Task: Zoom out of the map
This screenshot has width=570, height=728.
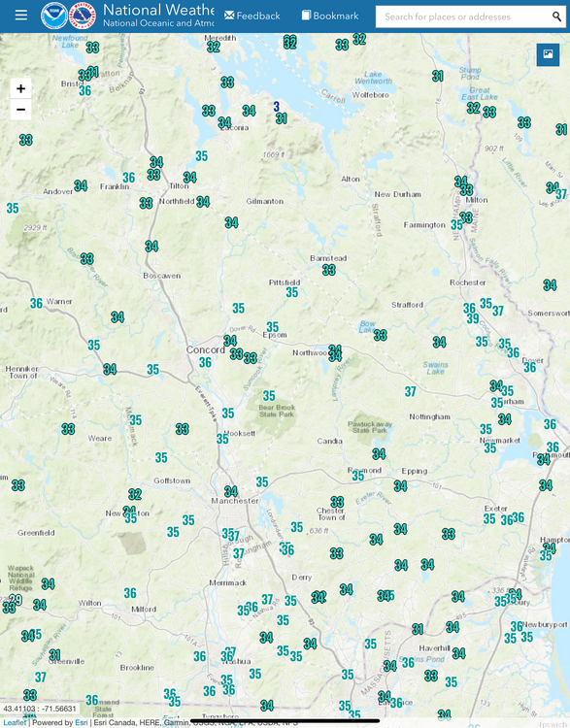Action: [21, 110]
